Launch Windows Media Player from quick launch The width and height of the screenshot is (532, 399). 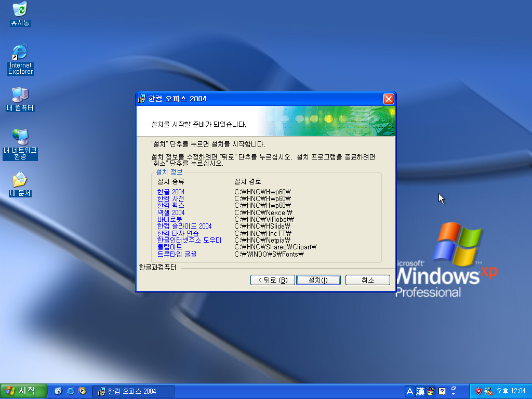coord(82,391)
